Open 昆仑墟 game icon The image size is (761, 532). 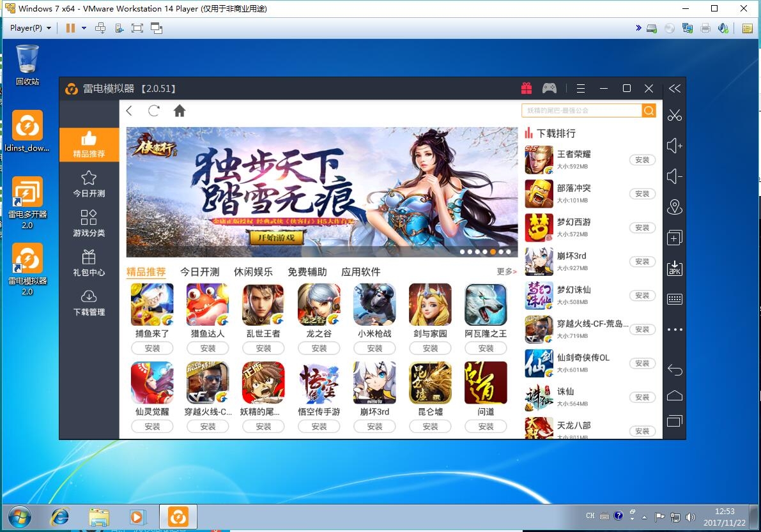coord(430,383)
